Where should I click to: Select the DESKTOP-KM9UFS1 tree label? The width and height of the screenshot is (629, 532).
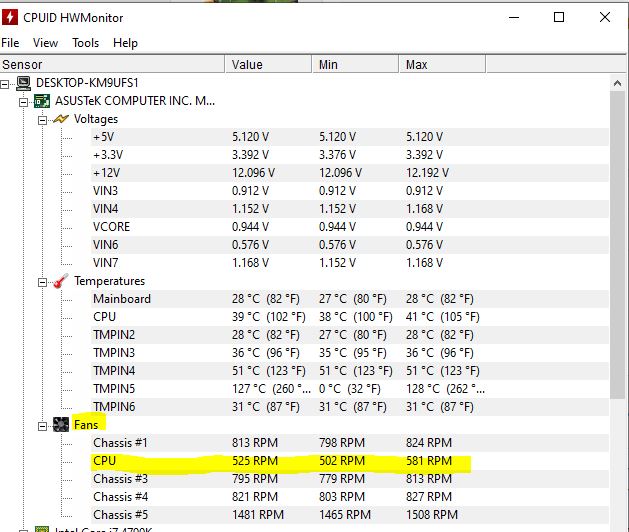point(87,83)
